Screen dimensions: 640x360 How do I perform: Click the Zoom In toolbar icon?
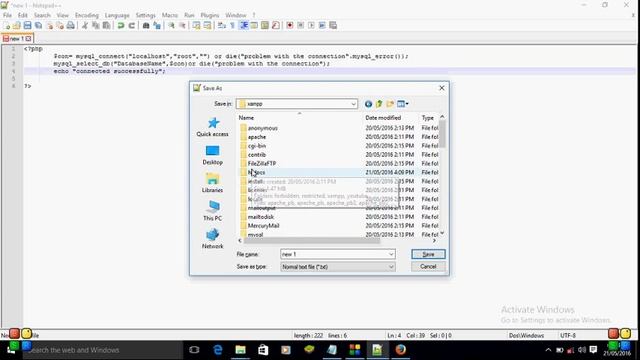pos(171,25)
